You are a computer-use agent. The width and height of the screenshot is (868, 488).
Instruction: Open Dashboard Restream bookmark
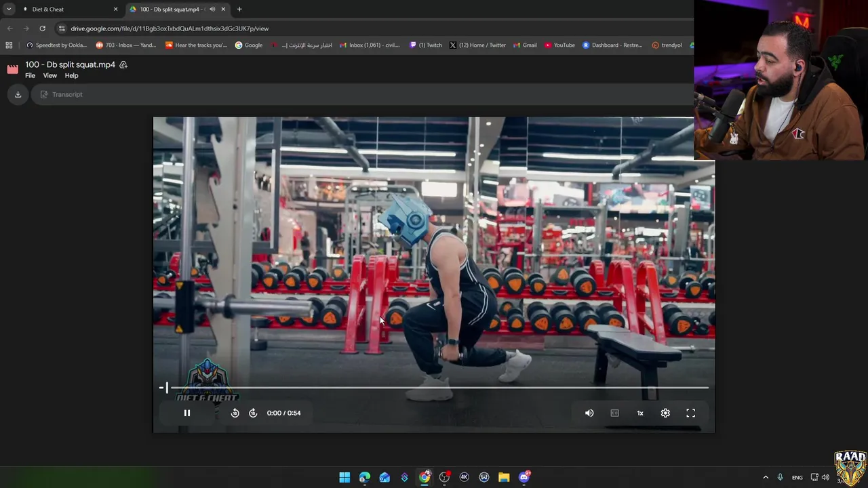tap(612, 45)
